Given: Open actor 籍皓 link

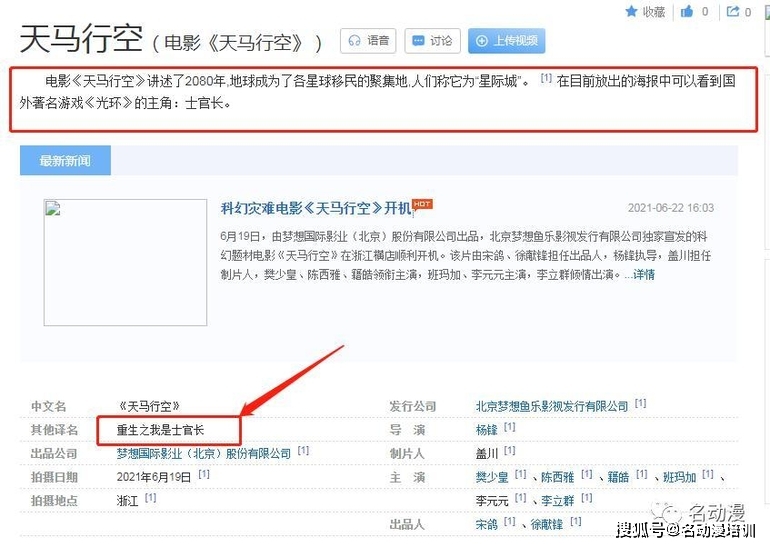Looking at the screenshot, I should tap(618, 477).
